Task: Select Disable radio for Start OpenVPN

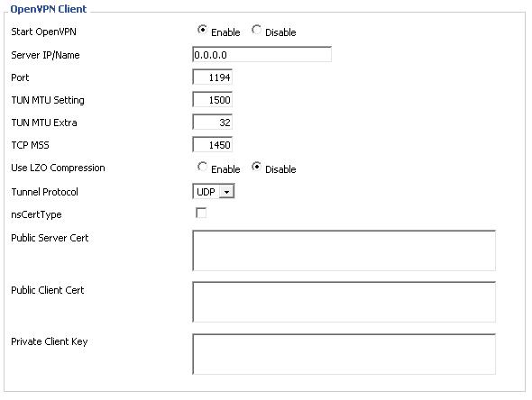Action: point(256,30)
